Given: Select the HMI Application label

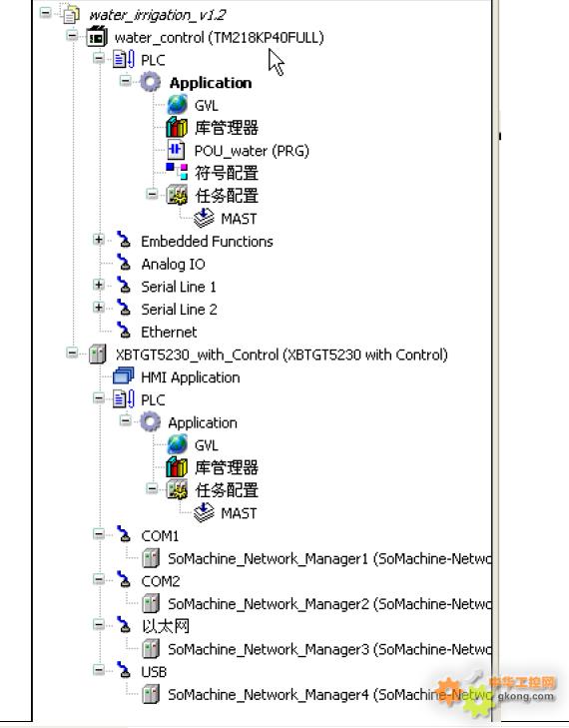Looking at the screenshot, I should (191, 377).
